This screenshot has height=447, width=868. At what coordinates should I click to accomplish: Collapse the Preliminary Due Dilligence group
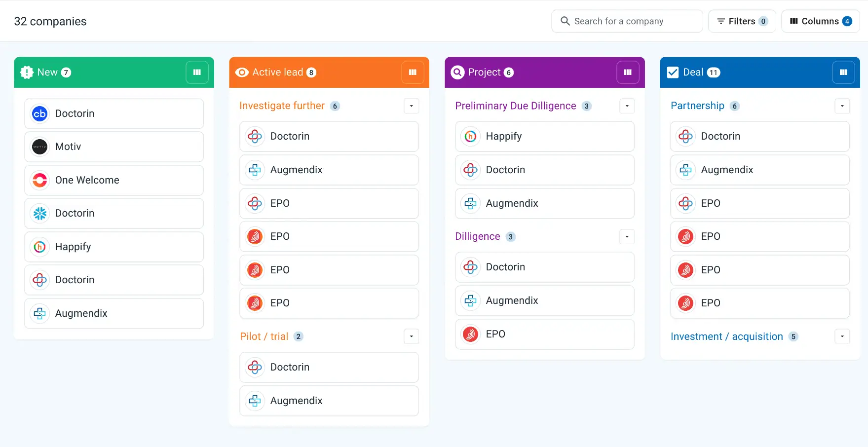coord(627,106)
